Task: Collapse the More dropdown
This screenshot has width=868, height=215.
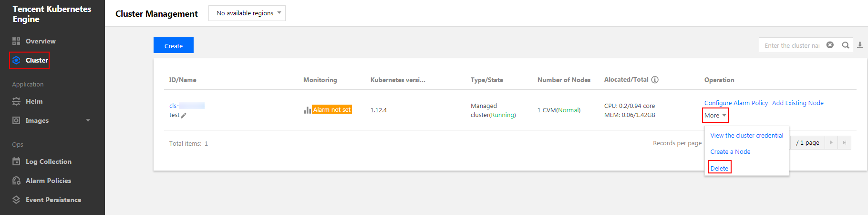Action: pos(715,115)
